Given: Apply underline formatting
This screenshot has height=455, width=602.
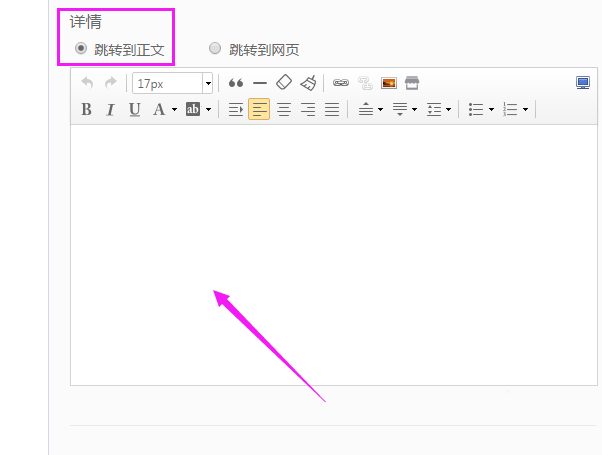Looking at the screenshot, I should 134,110.
